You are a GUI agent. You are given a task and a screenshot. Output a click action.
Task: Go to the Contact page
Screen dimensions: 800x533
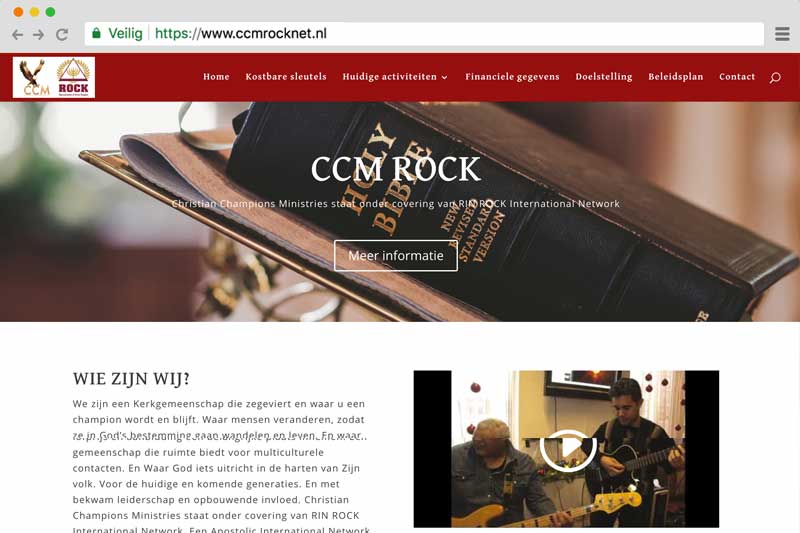(737, 77)
